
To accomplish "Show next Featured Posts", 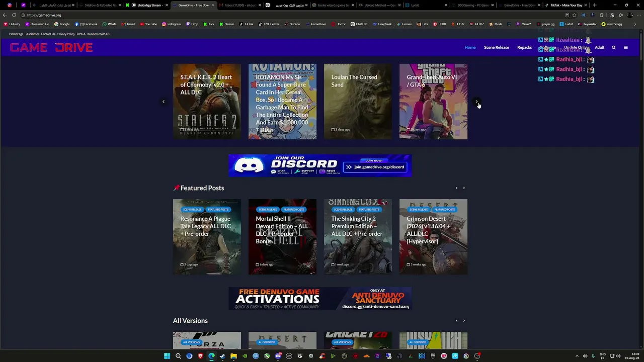I will pos(464,188).
